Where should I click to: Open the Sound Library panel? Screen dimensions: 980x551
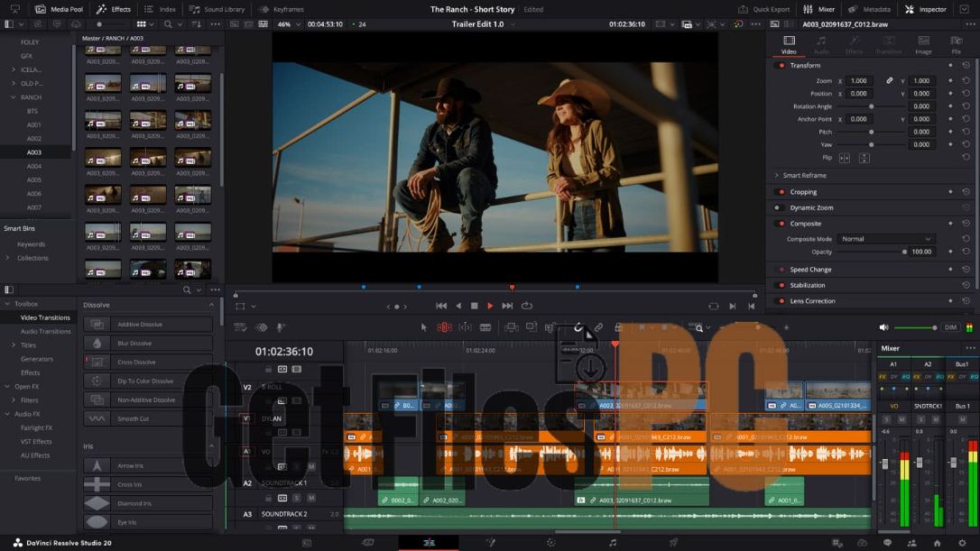click(x=217, y=9)
